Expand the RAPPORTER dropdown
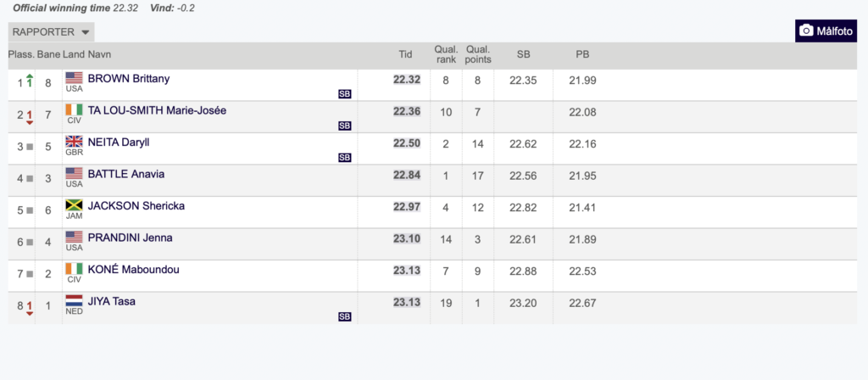868x380 pixels. click(51, 32)
